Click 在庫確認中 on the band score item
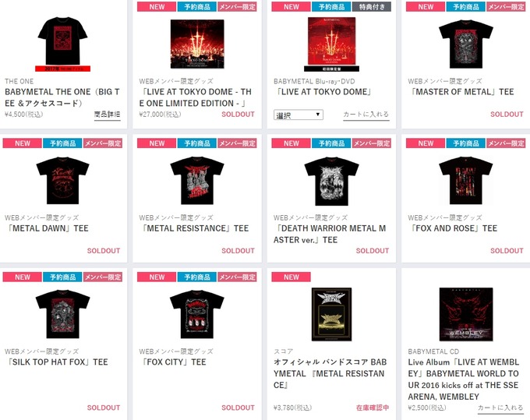Screen dimensions: 530x420 (373, 408)
